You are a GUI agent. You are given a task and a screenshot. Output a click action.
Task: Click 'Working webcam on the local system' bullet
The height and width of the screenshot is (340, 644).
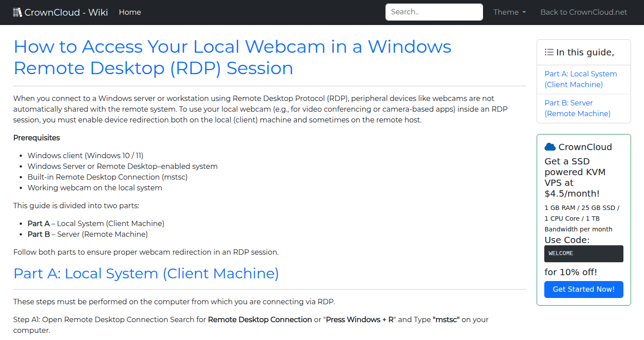tap(95, 188)
